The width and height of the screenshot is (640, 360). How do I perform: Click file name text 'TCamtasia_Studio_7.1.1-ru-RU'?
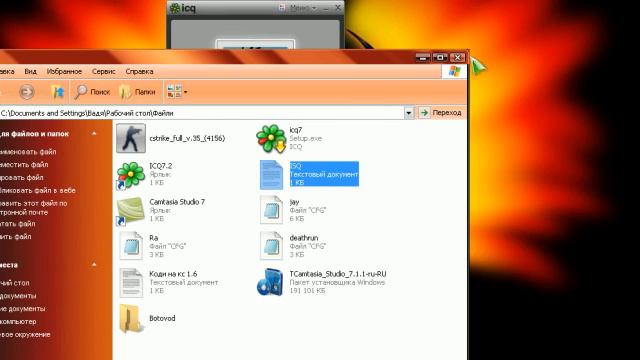point(338,274)
